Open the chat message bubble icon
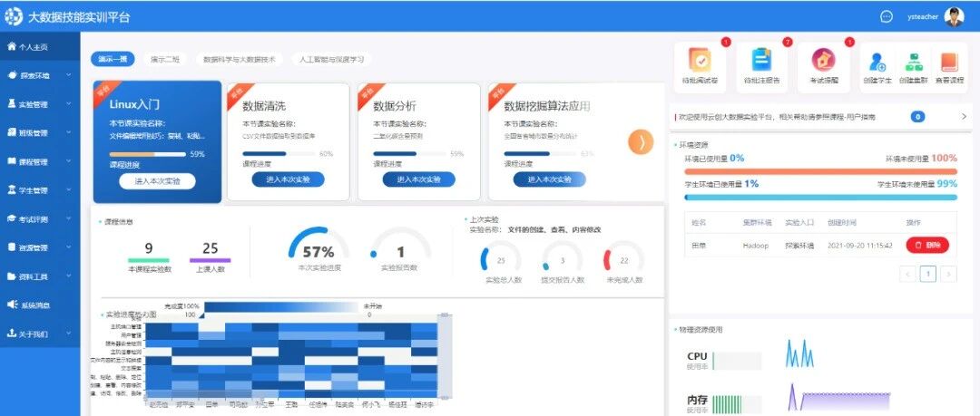Screen dimensions: 980x416 (x=887, y=17)
